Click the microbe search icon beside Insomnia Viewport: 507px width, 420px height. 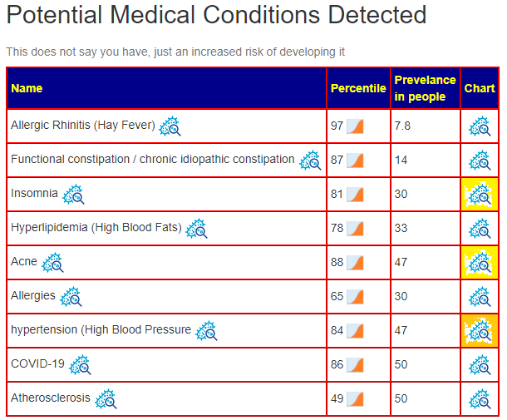73,195
